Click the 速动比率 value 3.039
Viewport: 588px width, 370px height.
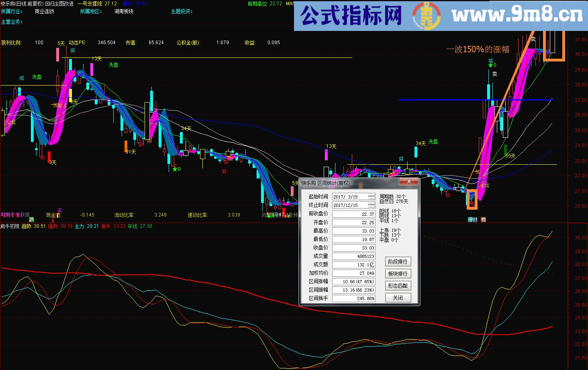[234, 215]
